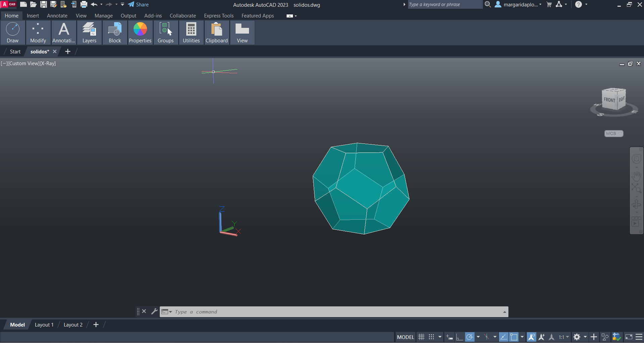The width and height of the screenshot is (644, 343).
Task: Click the Pan hand tool in navigation bar
Action: pos(636,176)
